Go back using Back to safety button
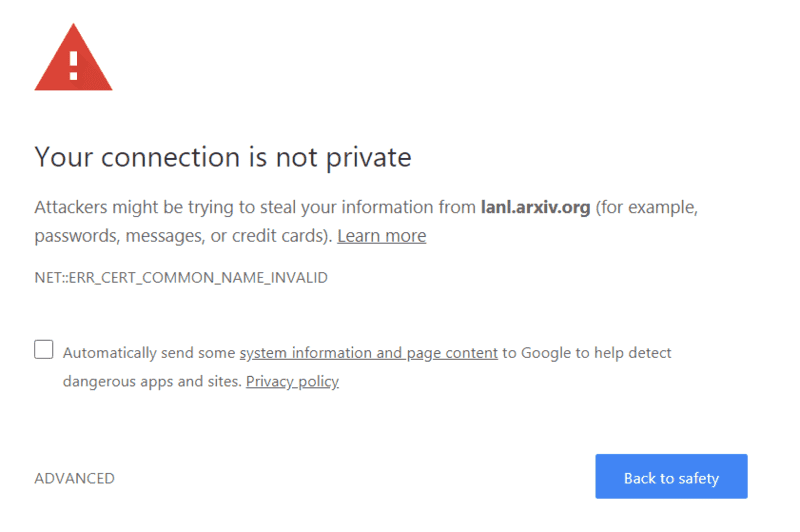 coord(671,476)
